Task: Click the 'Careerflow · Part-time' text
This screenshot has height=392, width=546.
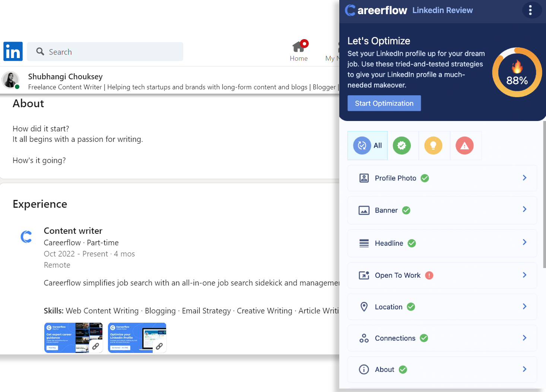Action: (x=81, y=243)
